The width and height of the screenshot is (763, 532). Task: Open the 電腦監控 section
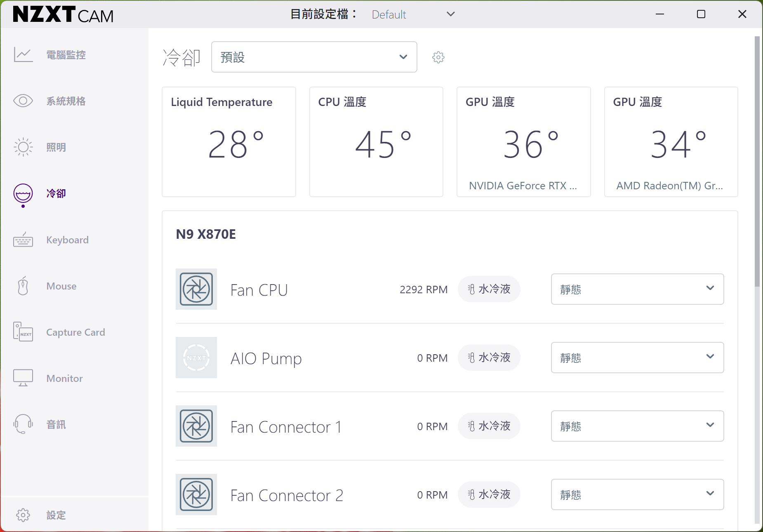pyautogui.click(x=66, y=55)
